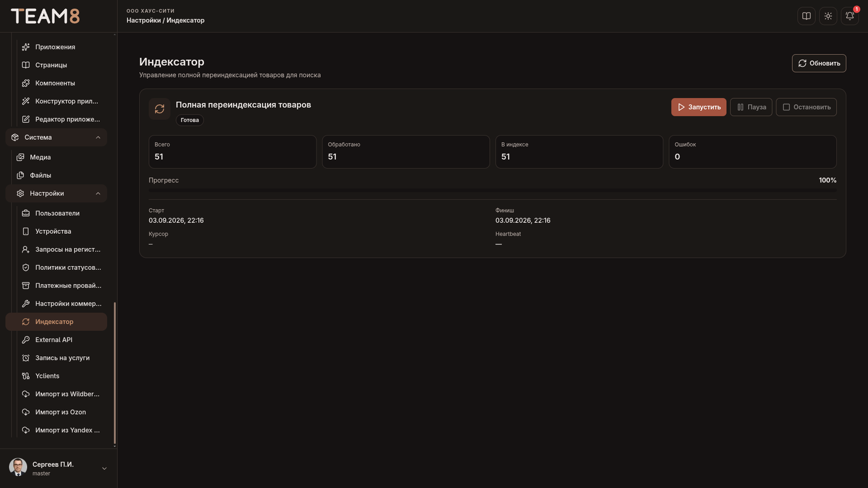
Task: Click the Платежные провайдеры icon
Action: pyautogui.click(x=26, y=286)
